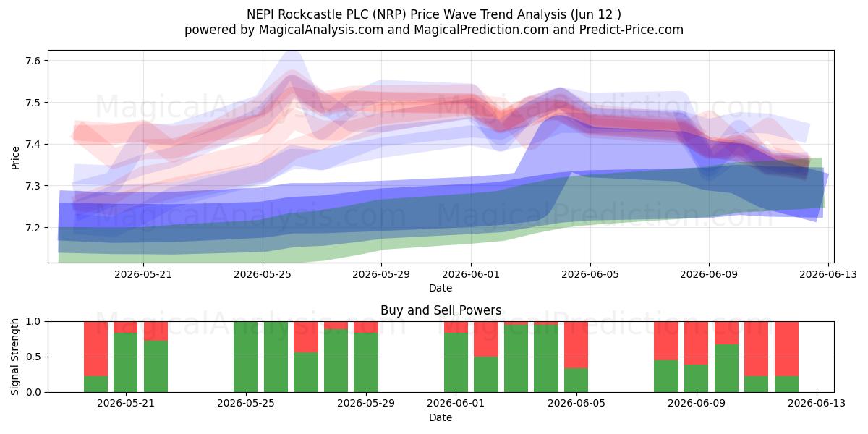The image size is (868, 434).
Task: Click the 2026-06-01 date tick under the price chart
Action: 472,274
